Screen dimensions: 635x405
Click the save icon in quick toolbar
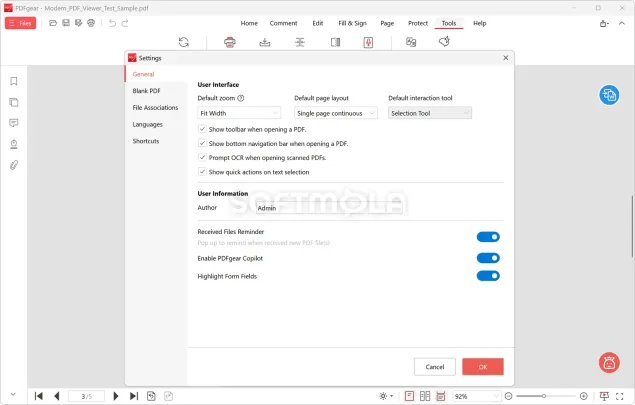[x=66, y=23]
